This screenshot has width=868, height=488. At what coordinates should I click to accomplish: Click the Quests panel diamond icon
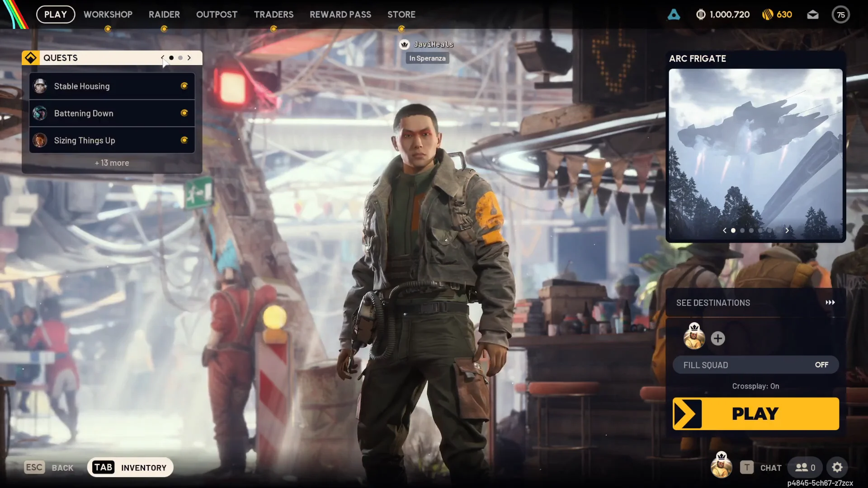pos(31,58)
